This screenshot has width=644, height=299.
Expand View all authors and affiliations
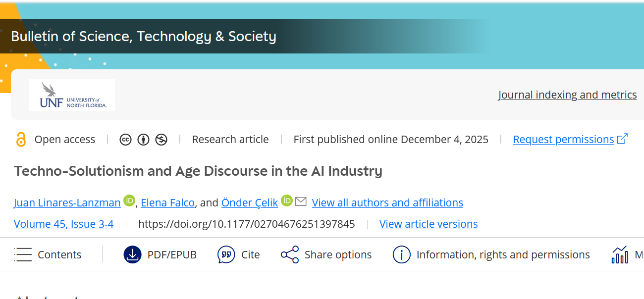coord(387,202)
